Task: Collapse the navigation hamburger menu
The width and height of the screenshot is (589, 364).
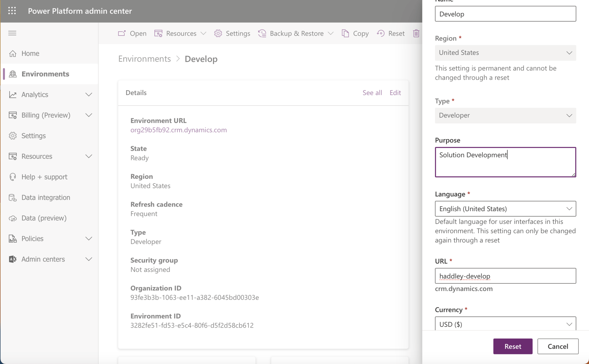Action: click(x=12, y=33)
